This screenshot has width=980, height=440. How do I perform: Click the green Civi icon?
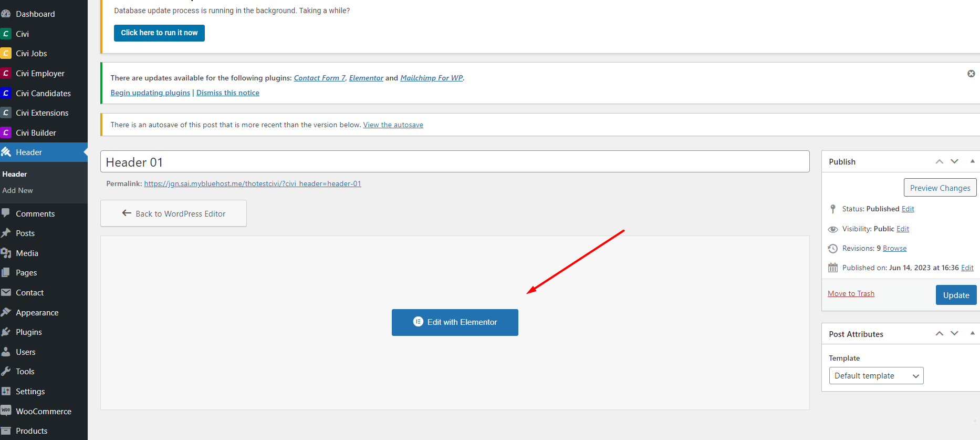[6, 34]
